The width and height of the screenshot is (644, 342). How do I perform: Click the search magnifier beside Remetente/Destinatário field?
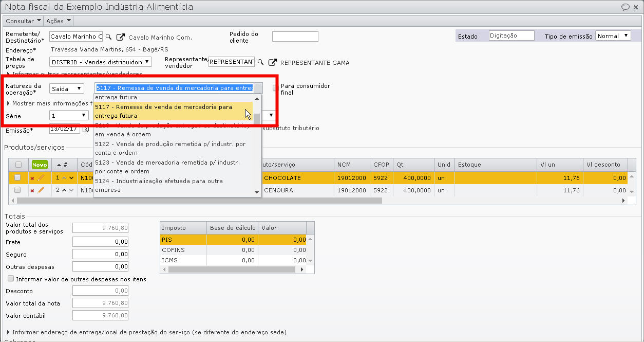(x=108, y=37)
